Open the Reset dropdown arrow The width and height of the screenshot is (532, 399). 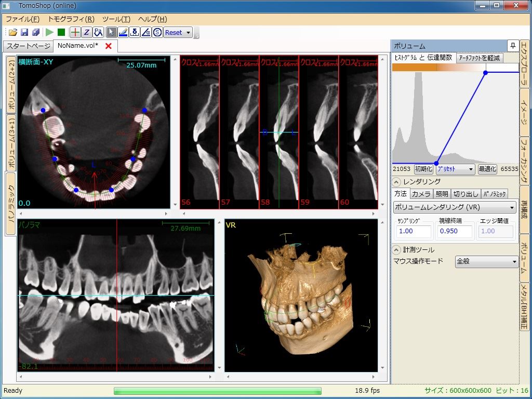[188, 33]
